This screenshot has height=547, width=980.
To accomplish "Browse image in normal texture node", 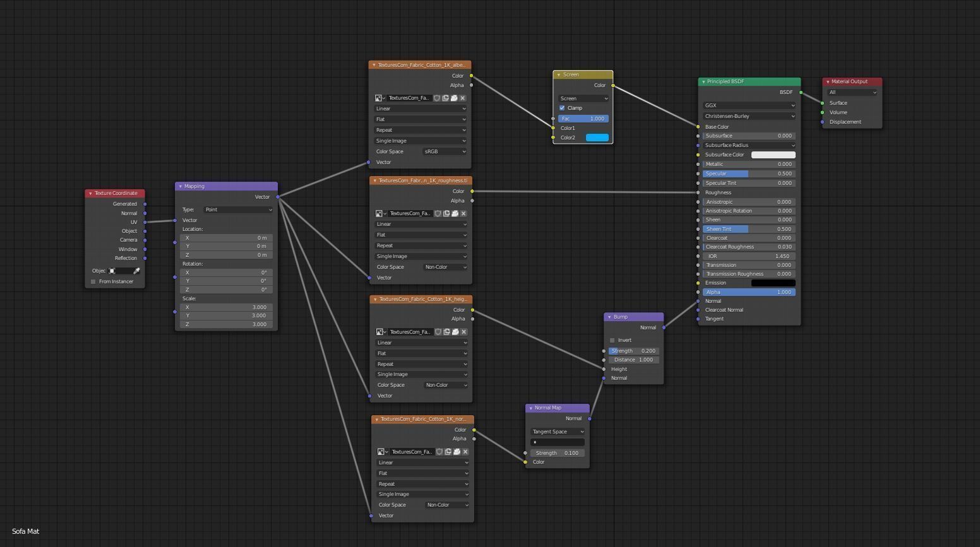I will click(x=382, y=452).
